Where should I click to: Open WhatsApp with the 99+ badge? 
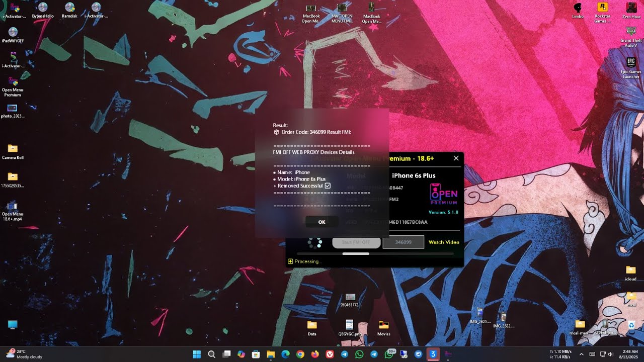coord(389,353)
